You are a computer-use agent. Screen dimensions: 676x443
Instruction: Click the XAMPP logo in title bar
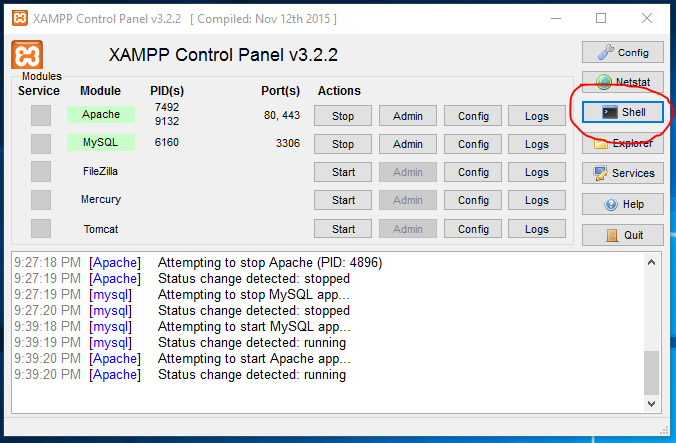[x=20, y=19]
